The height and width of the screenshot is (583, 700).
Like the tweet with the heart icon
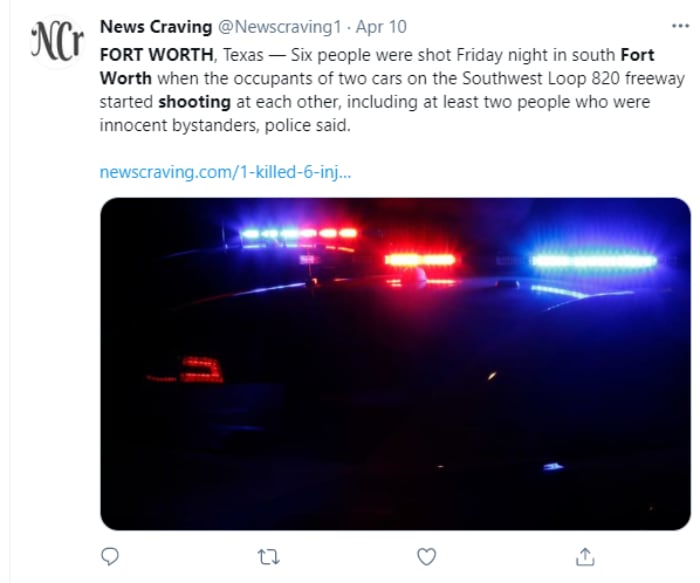tap(427, 556)
